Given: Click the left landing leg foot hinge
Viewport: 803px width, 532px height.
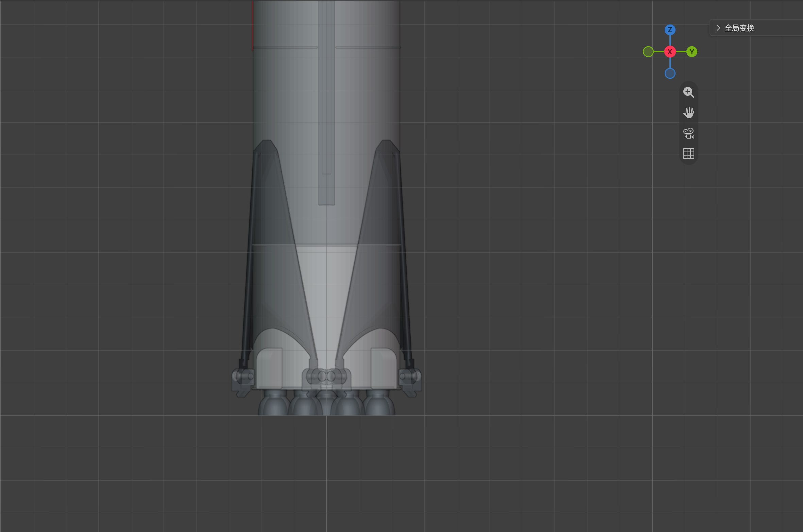Looking at the screenshot, I should (243, 382).
